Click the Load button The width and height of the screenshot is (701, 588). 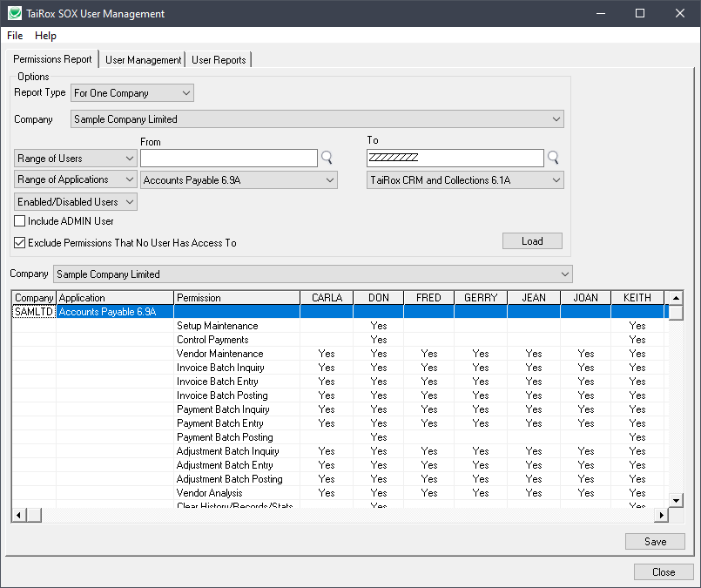click(532, 241)
